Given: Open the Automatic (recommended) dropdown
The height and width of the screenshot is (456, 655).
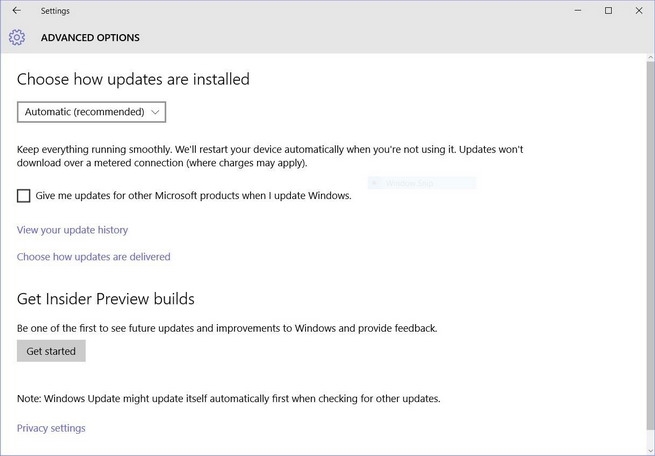Looking at the screenshot, I should click(x=91, y=112).
